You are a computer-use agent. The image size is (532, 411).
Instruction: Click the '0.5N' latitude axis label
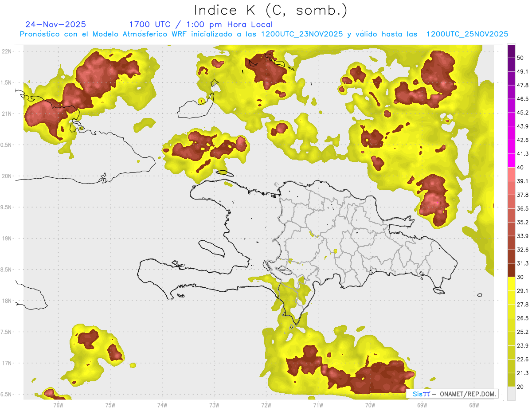click(6, 145)
